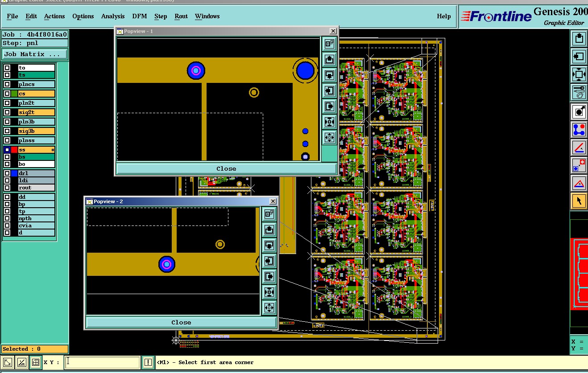
Task: Open the DFM menu
Action: pyautogui.click(x=140, y=16)
